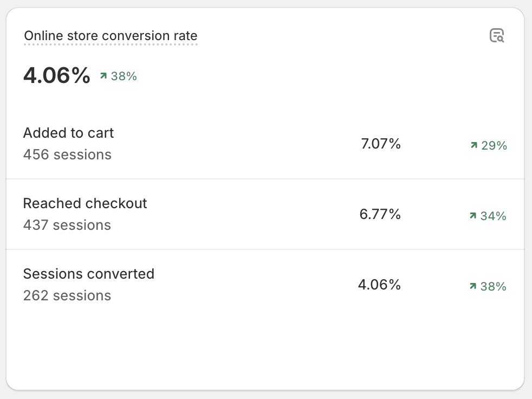Image resolution: width=532 pixels, height=399 pixels.
Task: Click the 4.06% headline conversion value
Action: coord(56,76)
